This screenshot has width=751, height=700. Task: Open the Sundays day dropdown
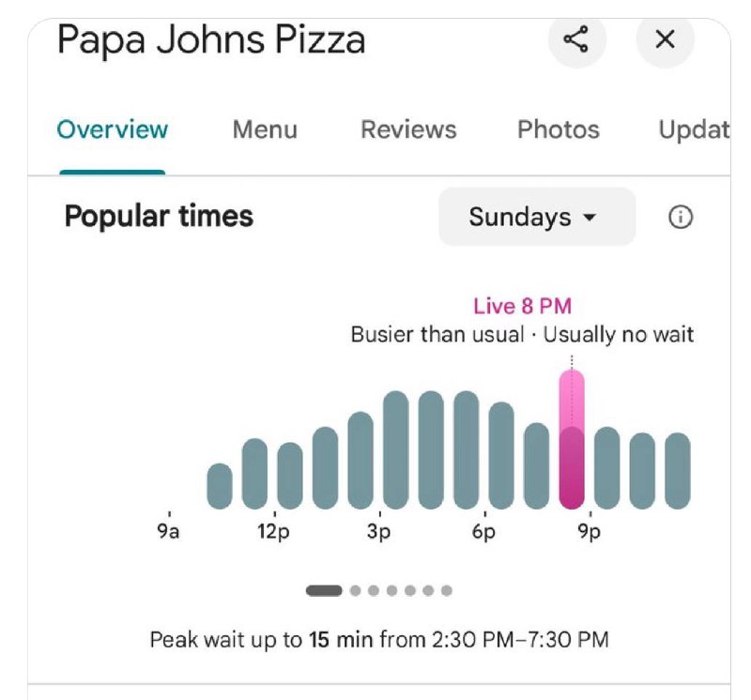[x=536, y=218]
